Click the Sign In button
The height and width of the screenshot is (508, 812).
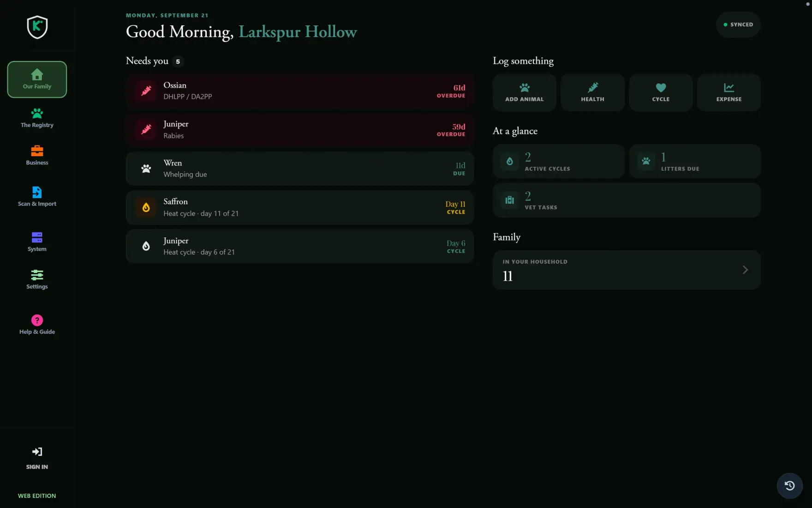(37, 458)
